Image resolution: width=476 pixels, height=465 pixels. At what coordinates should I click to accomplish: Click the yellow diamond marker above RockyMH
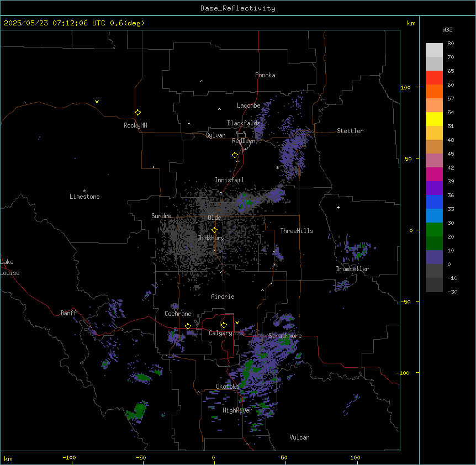[x=137, y=113]
